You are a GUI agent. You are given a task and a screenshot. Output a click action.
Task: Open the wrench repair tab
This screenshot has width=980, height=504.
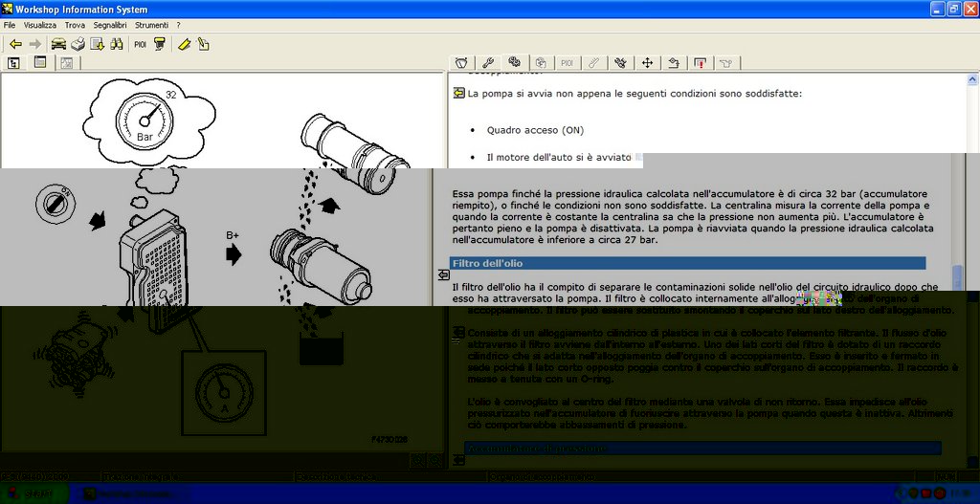point(489,62)
